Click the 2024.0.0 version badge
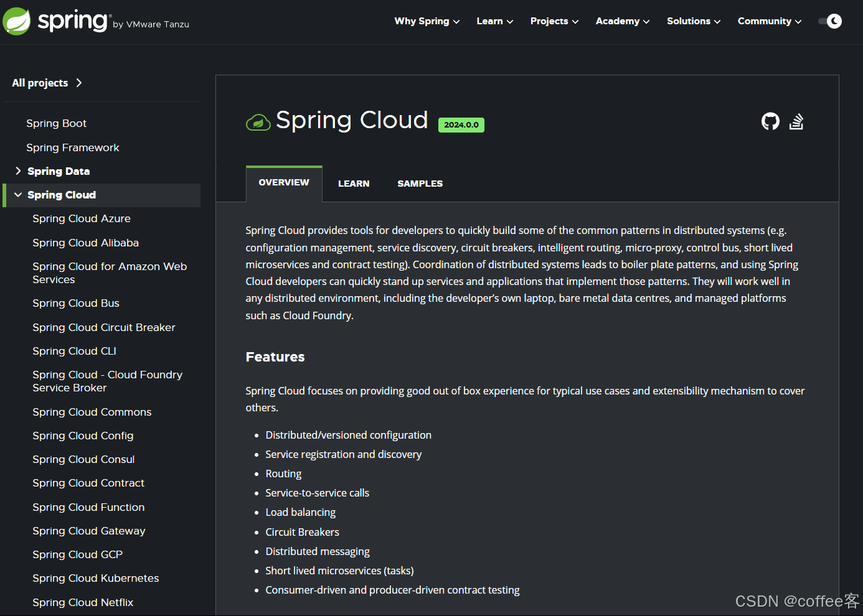 461,124
